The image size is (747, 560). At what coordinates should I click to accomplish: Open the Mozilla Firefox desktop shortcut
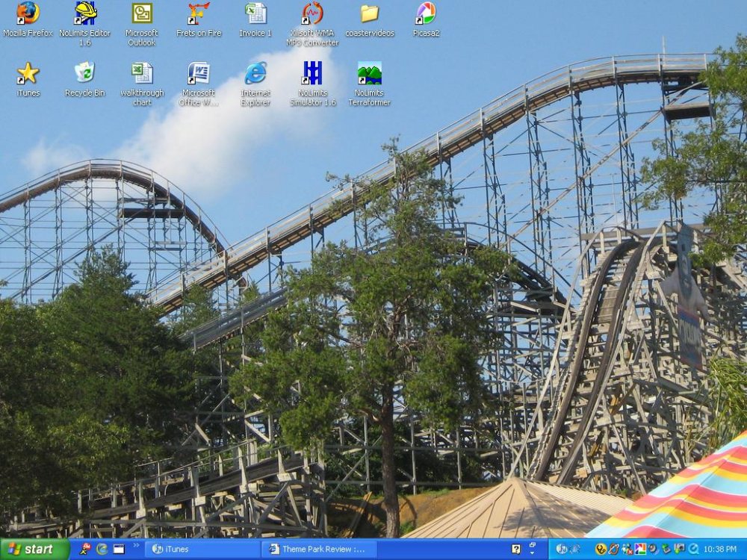click(28, 13)
